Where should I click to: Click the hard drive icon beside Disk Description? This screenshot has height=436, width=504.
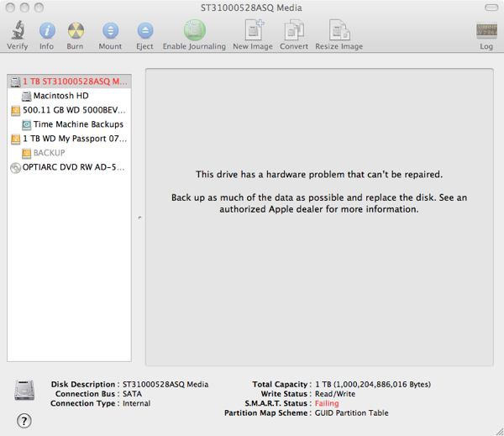point(24,391)
